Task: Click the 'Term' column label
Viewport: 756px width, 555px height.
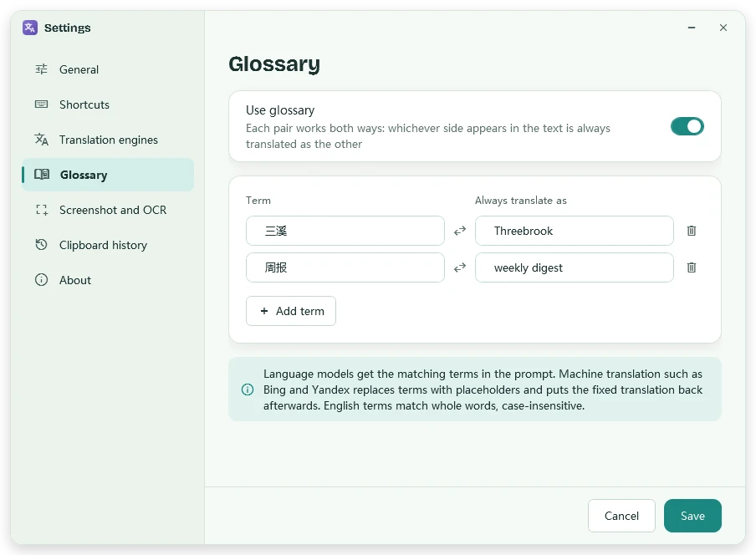Action: pos(258,201)
